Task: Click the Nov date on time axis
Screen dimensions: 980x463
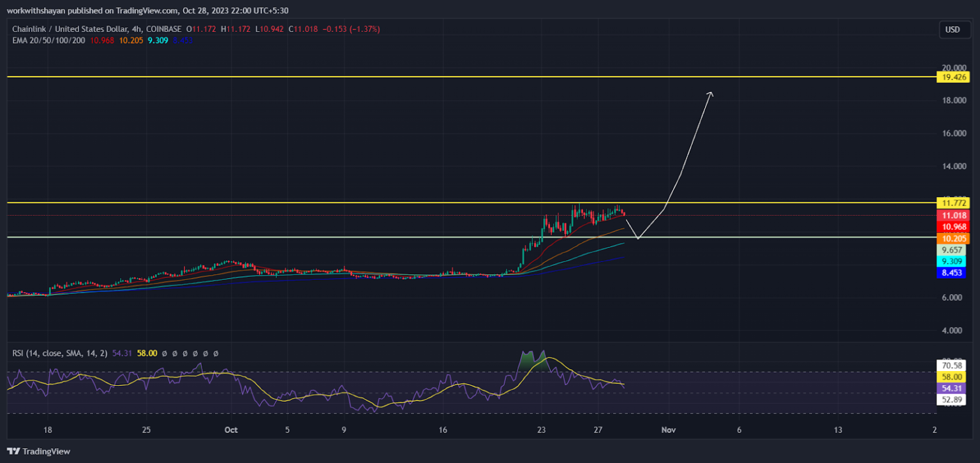Action: 668,430
